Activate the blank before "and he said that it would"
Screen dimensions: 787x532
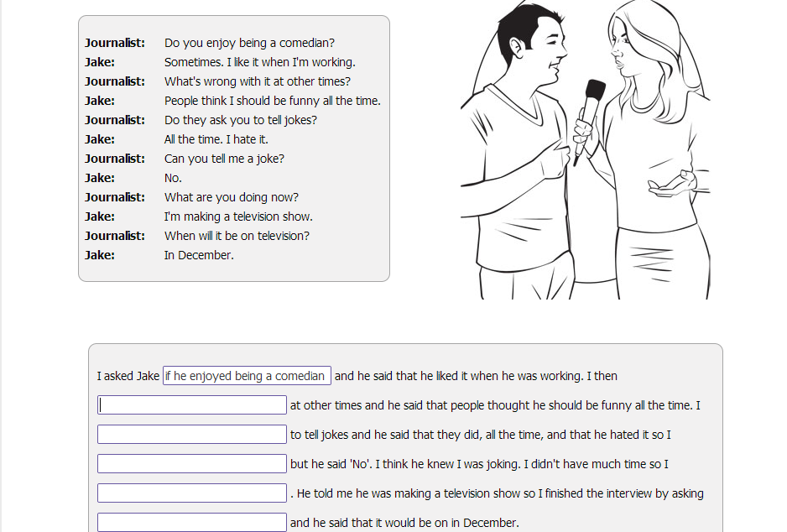[x=192, y=522]
